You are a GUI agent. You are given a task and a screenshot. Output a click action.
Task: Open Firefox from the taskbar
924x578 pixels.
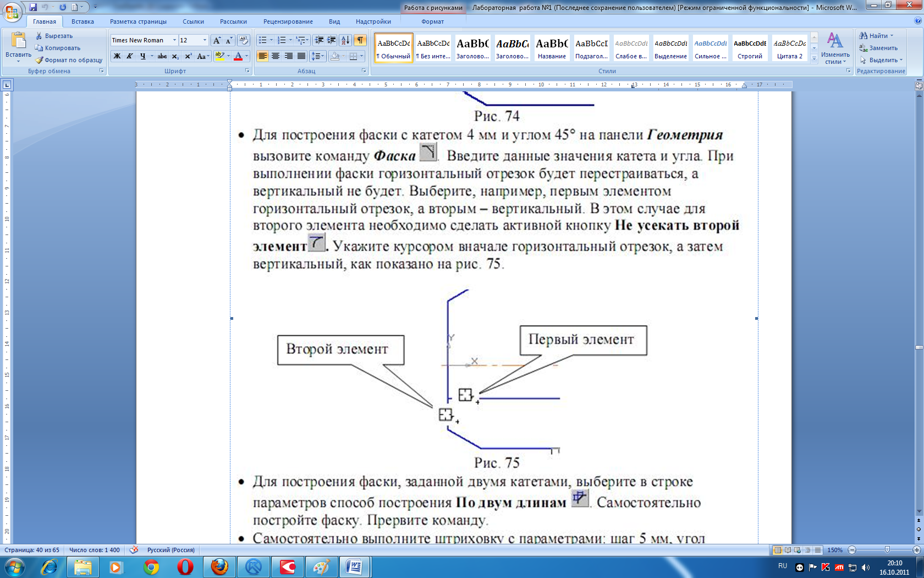click(219, 566)
